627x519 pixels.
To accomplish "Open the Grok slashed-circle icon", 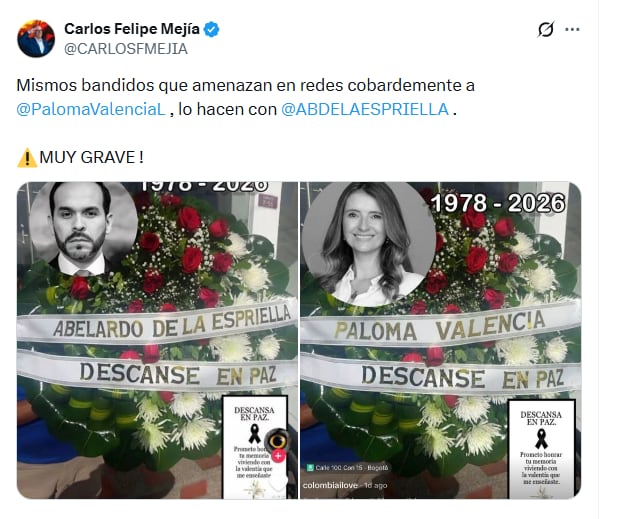I will pyautogui.click(x=546, y=29).
